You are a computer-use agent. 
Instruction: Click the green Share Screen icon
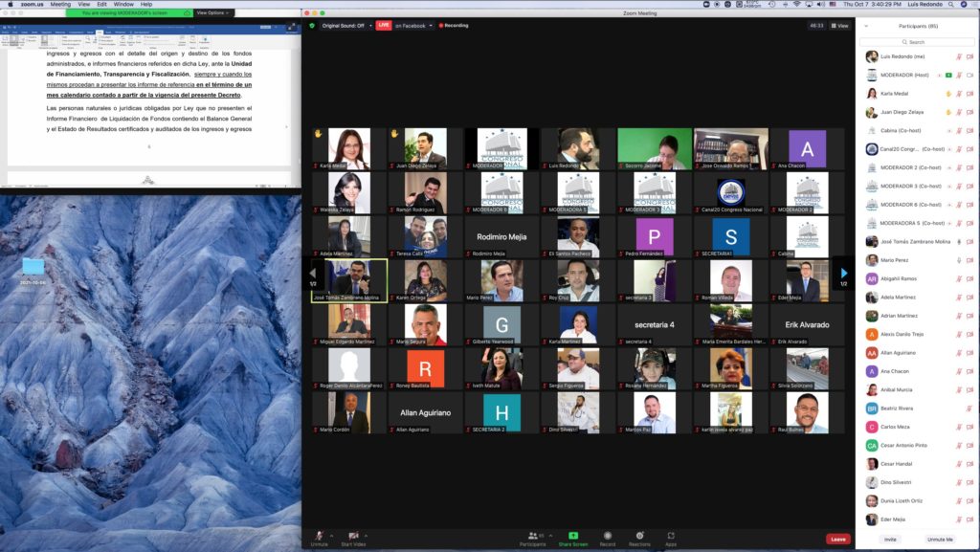coord(572,536)
